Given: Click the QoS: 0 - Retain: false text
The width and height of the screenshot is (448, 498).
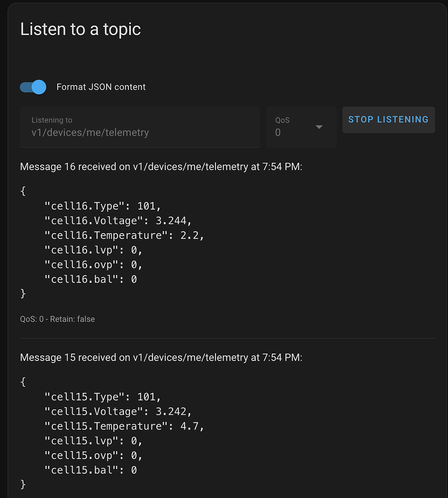Looking at the screenshot, I should pos(57,319).
